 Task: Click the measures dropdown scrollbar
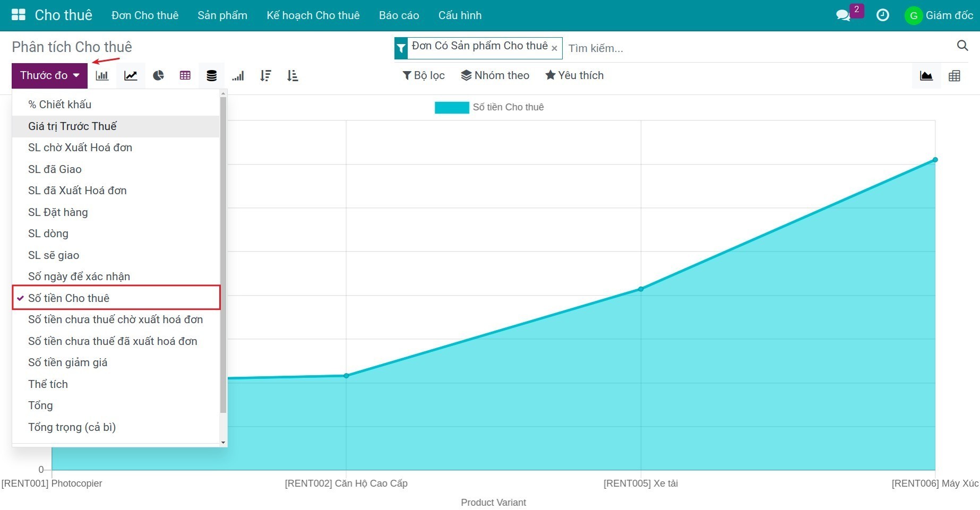point(223,255)
